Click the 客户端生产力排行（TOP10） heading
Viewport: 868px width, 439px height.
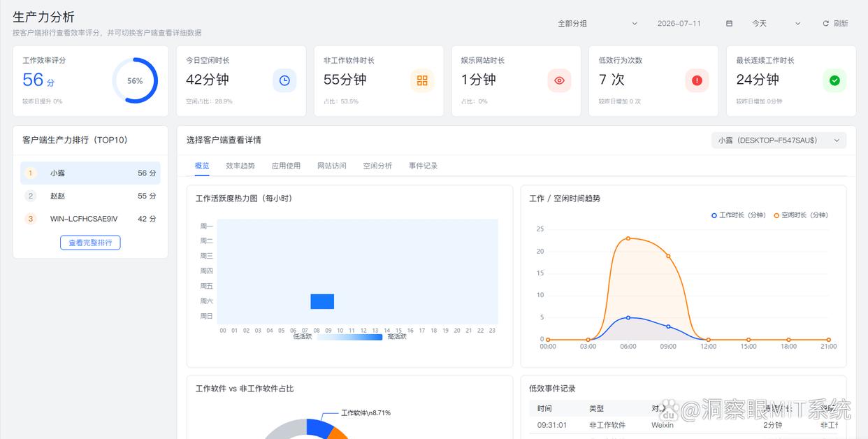75,141
